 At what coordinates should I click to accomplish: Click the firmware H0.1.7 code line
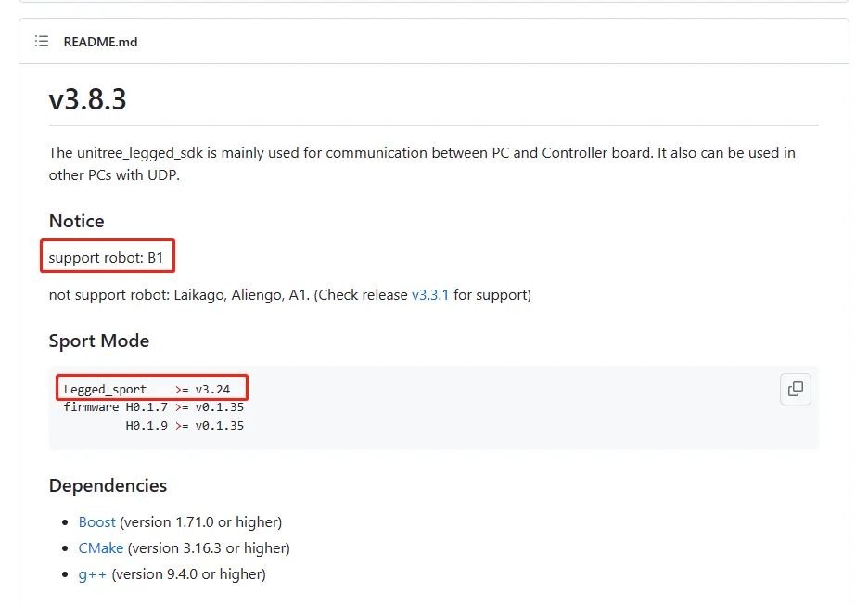[x=153, y=407]
